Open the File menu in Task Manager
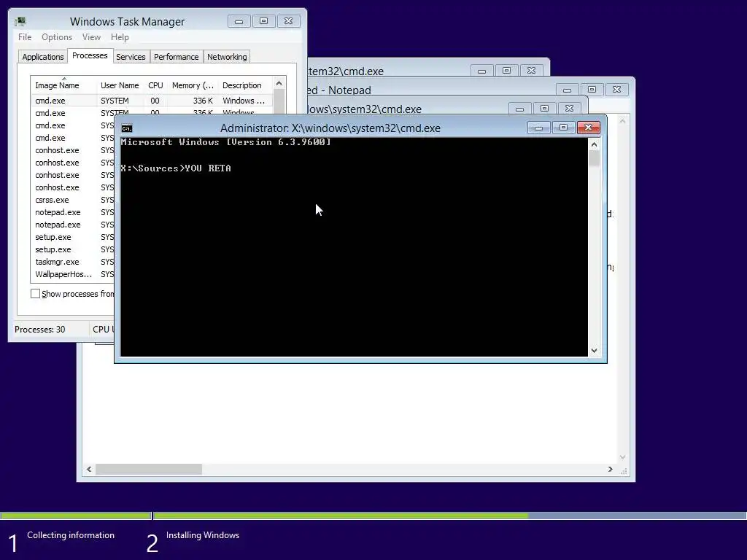747x560 pixels. click(x=25, y=37)
